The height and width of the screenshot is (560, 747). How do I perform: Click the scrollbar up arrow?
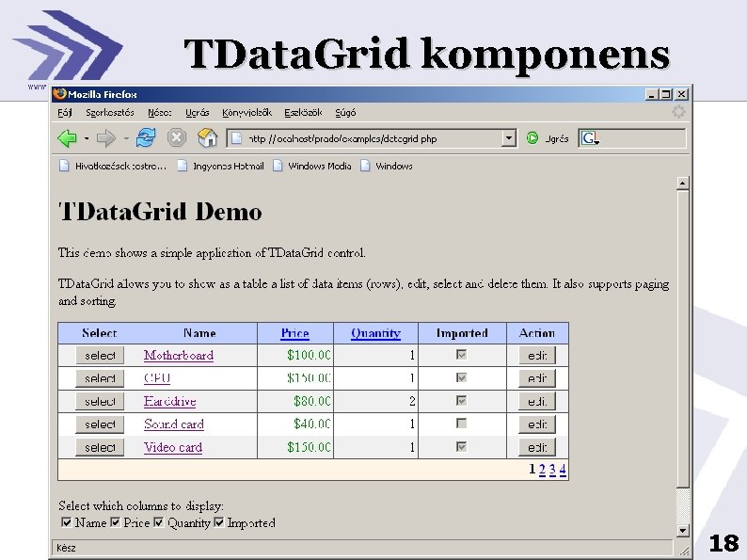(x=683, y=183)
